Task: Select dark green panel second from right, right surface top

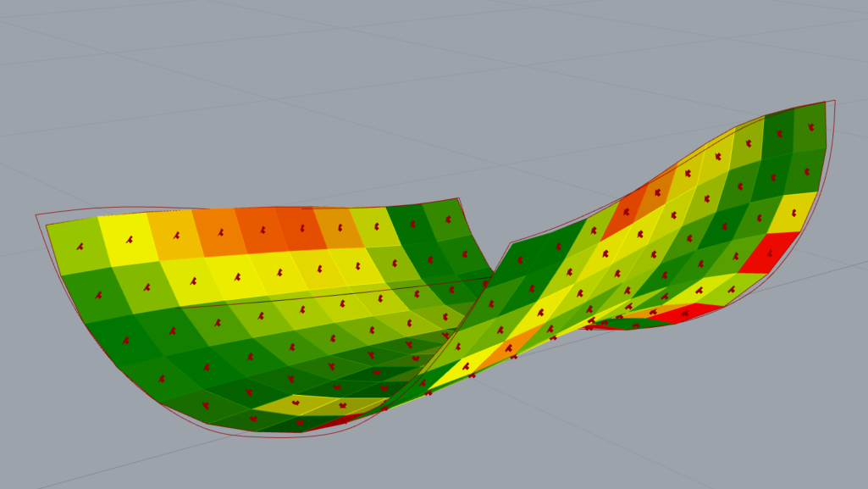Action: click(779, 134)
